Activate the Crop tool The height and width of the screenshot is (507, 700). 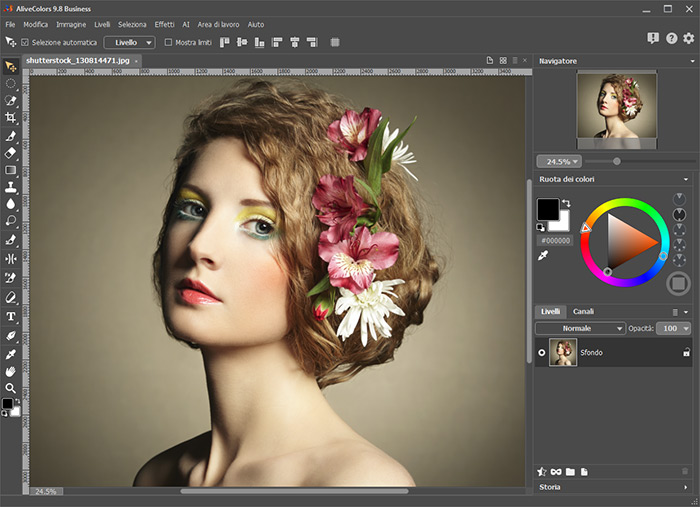(x=11, y=117)
